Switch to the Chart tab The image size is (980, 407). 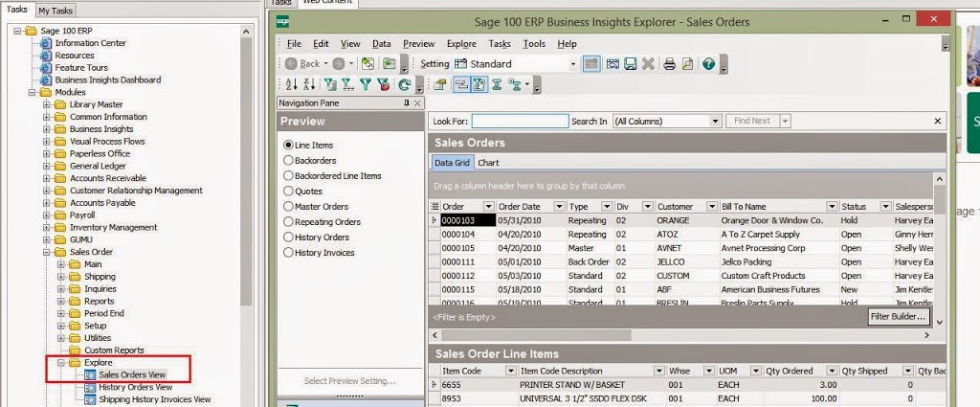coord(488,163)
